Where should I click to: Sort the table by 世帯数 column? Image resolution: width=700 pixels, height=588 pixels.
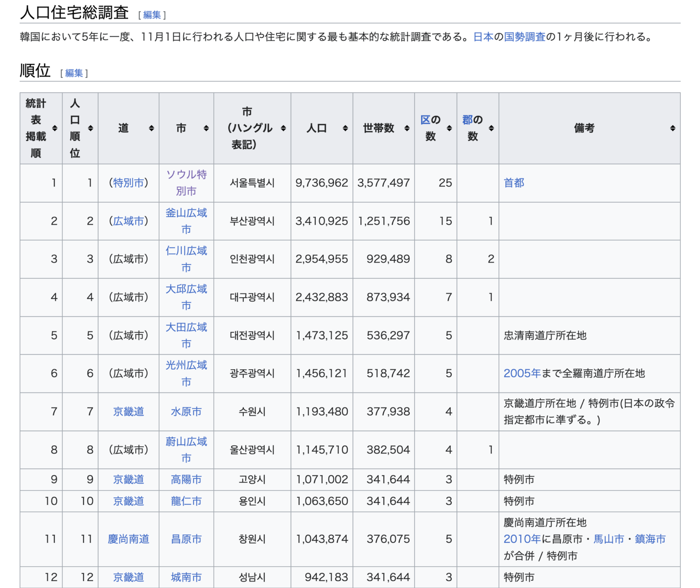(x=407, y=128)
